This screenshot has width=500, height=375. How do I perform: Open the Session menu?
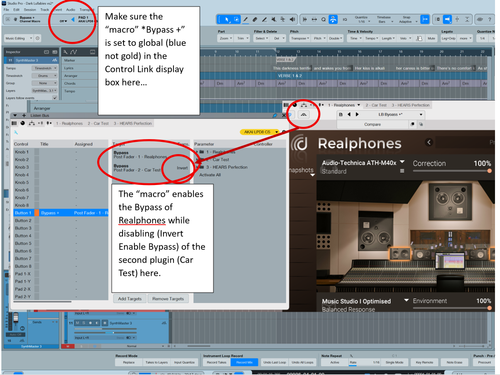tap(30, 10)
